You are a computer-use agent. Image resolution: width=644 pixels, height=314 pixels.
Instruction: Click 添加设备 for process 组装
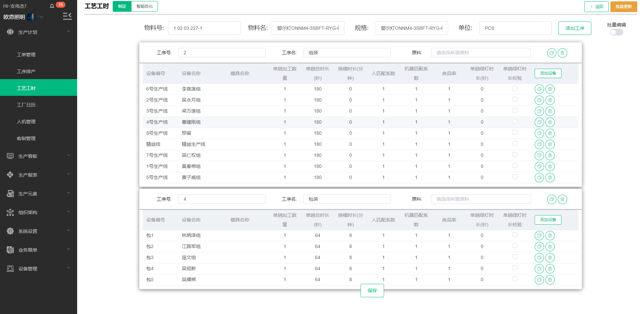[x=548, y=73]
